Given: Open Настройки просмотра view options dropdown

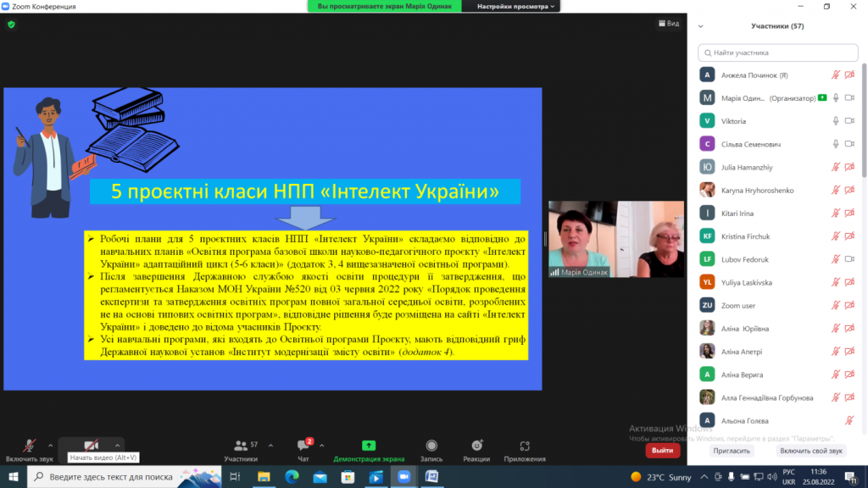Looking at the screenshot, I should 516,6.
